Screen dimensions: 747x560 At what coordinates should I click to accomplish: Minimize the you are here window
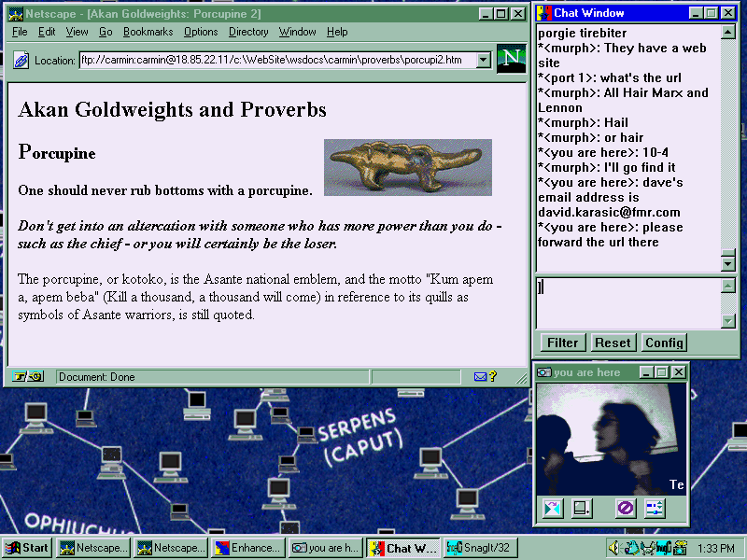[646, 372]
